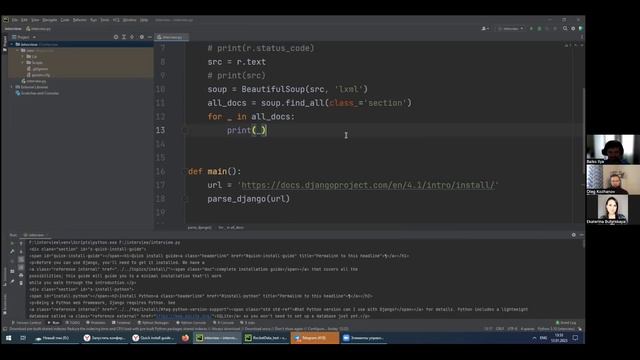Viewport: 640px width, 360px height.
Task: Select the .gitignore file in tree
Action: pyautogui.click(x=38, y=69)
